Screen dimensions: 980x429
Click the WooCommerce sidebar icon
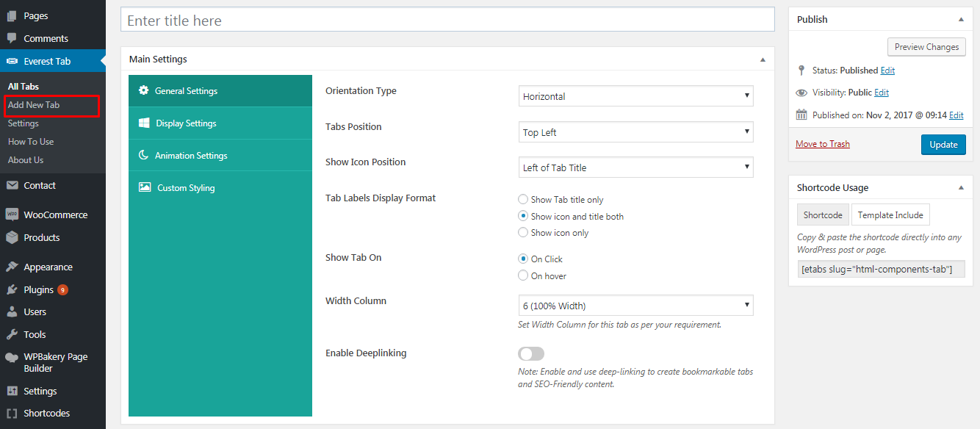(12, 215)
